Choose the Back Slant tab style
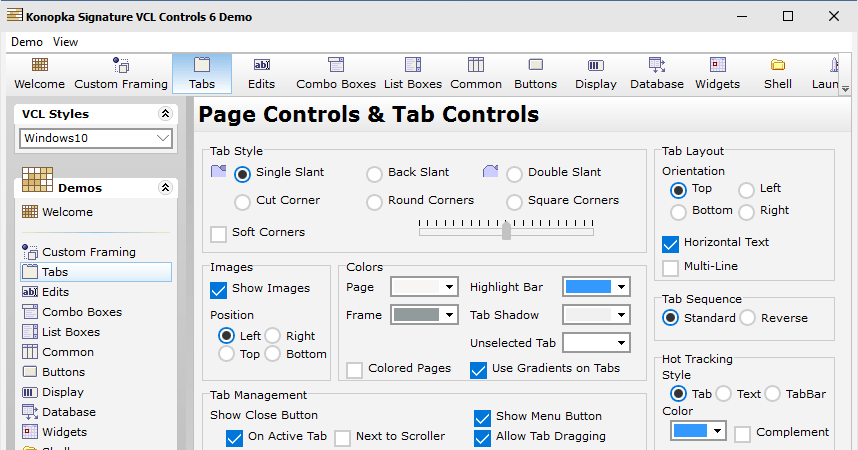Image resolution: width=858 pixels, height=450 pixels. click(374, 174)
